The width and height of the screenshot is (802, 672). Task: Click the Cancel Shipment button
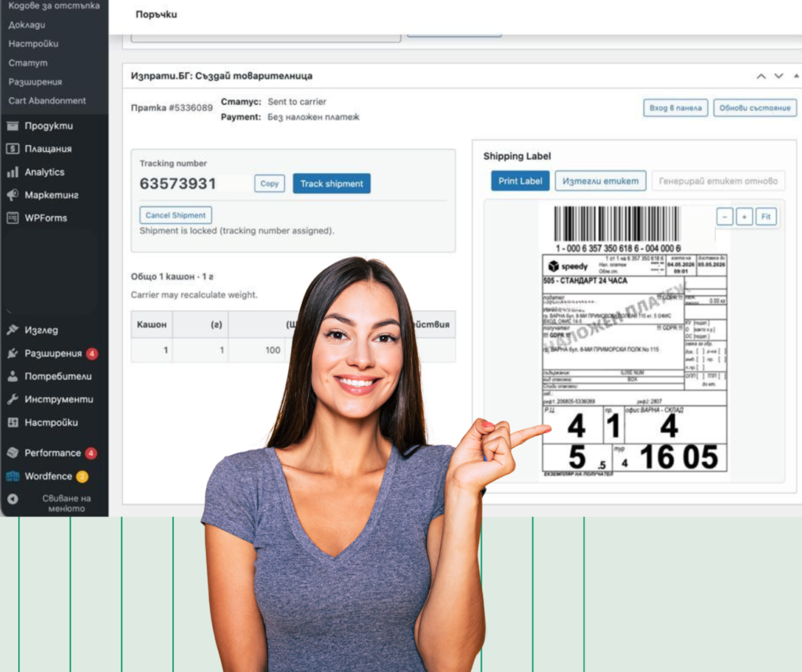175,215
